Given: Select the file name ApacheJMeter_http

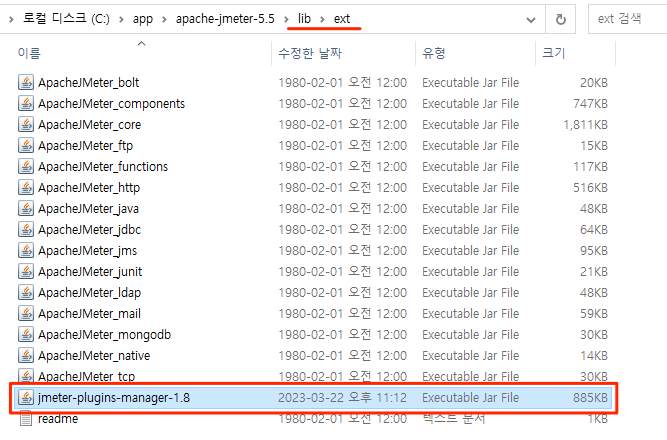Looking at the screenshot, I should (89, 188).
